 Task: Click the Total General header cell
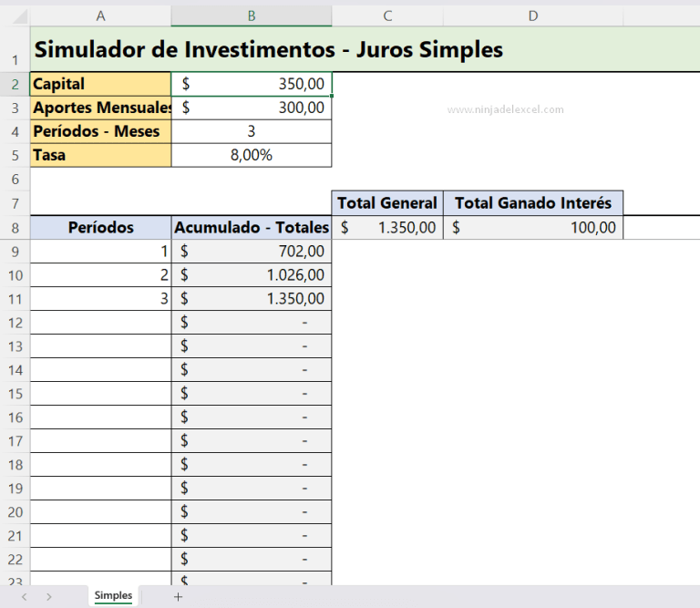coord(387,203)
